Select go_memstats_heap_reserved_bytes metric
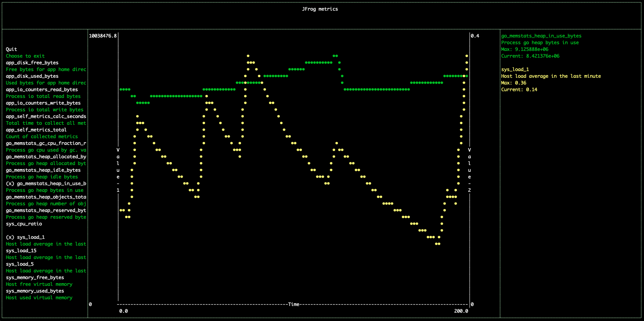Image resolution: width=644 pixels, height=321 pixels. pyautogui.click(x=46, y=210)
